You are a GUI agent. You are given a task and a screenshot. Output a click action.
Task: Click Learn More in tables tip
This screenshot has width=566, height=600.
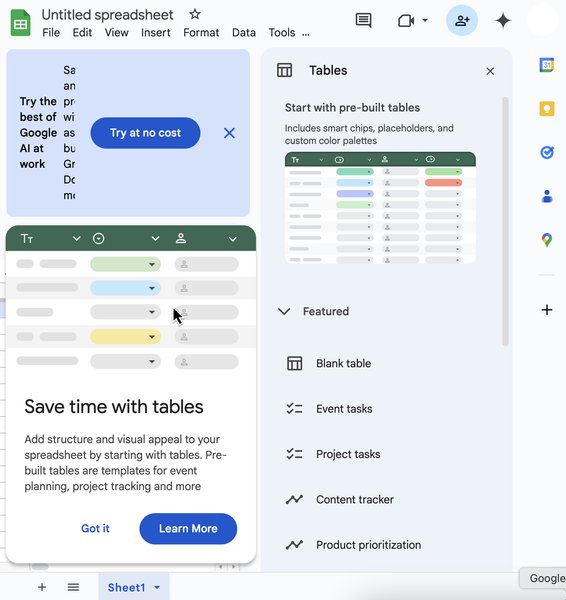(188, 528)
